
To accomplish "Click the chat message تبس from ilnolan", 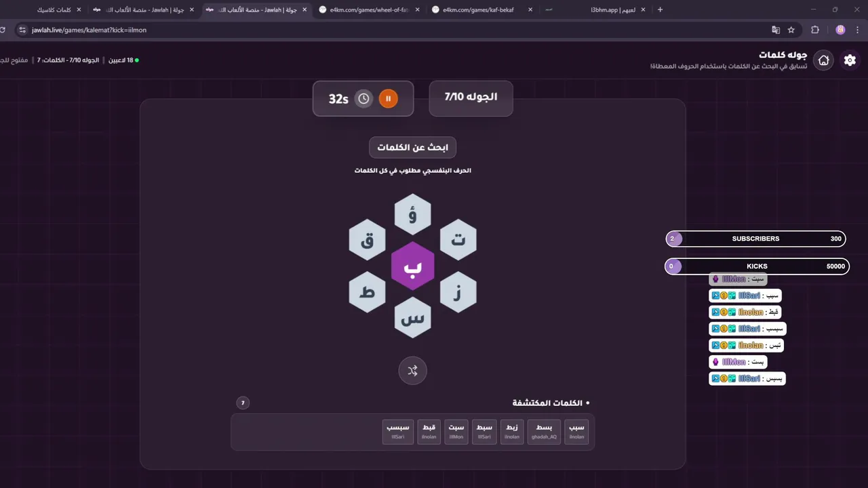I will (747, 345).
